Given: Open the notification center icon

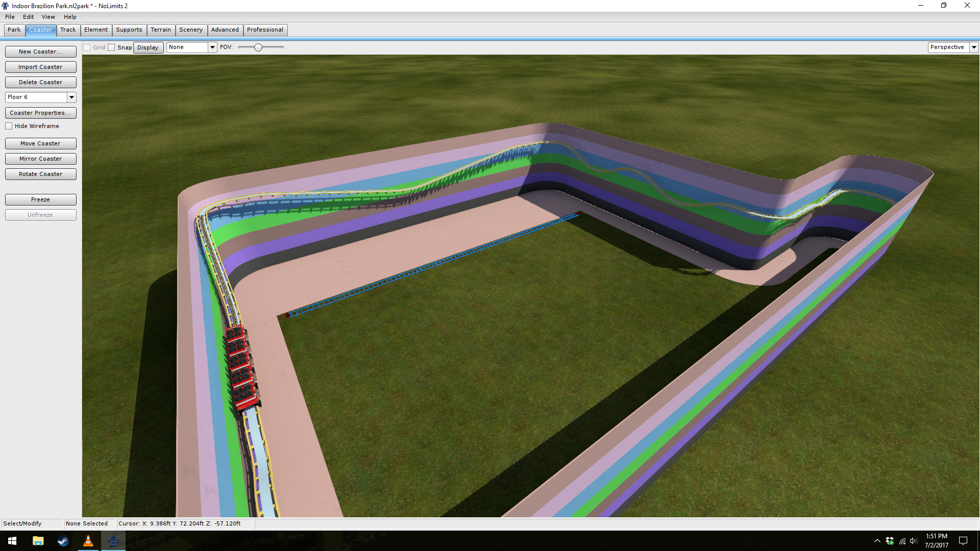Looking at the screenshot, I should pyautogui.click(x=963, y=541).
